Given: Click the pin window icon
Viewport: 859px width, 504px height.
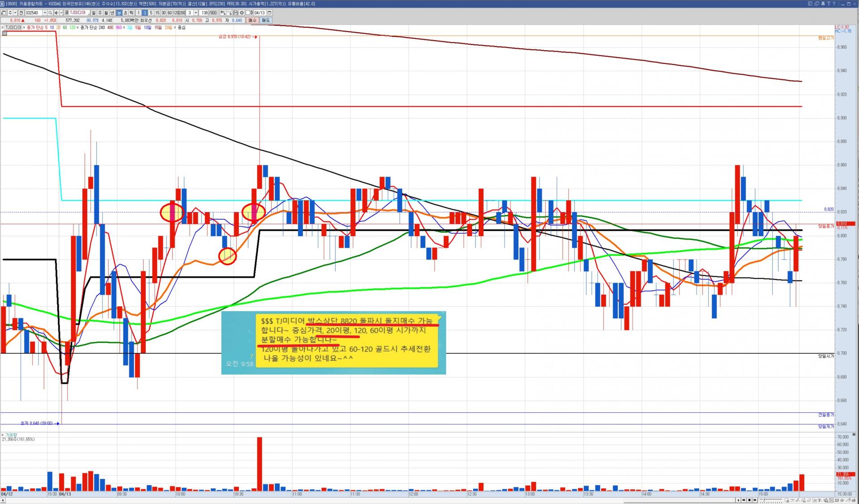Looking at the screenshot, I should (x=823, y=4).
